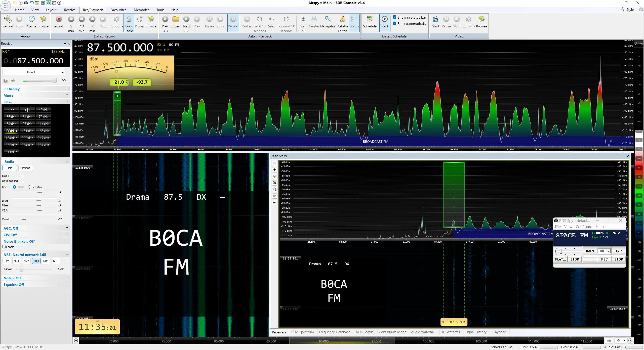
Task: Click the zoom in icon in Receivers panel
Action: click(275, 183)
